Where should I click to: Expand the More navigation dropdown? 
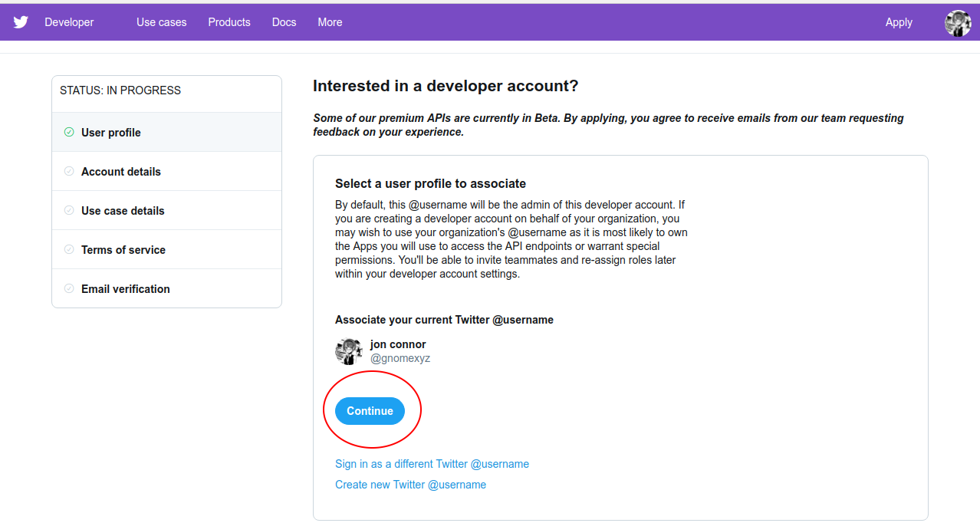(x=330, y=22)
